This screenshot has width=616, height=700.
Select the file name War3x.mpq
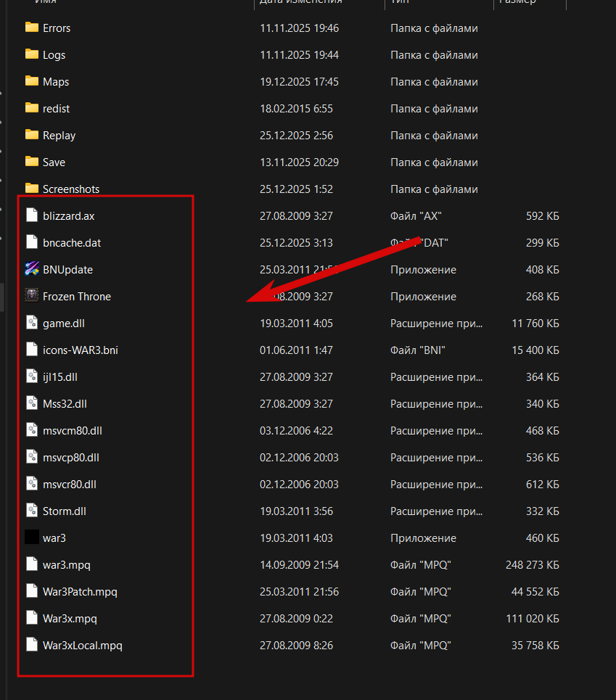[70, 618]
